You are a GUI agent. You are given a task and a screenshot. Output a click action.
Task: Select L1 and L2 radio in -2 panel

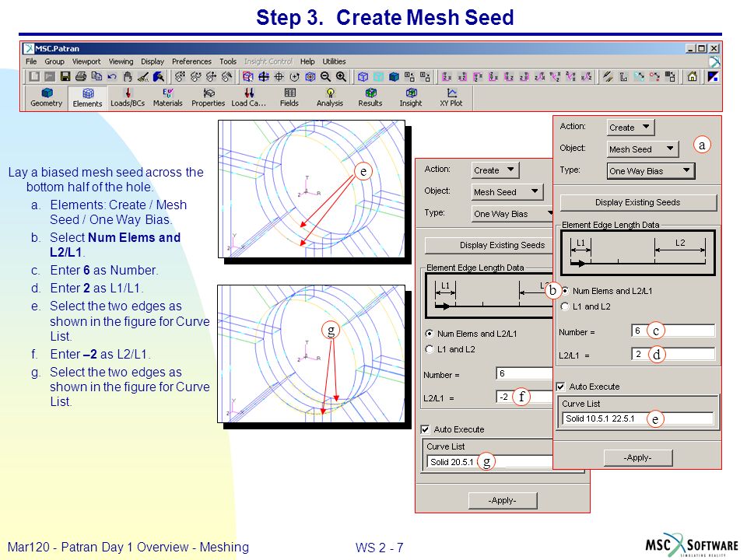coord(430,349)
